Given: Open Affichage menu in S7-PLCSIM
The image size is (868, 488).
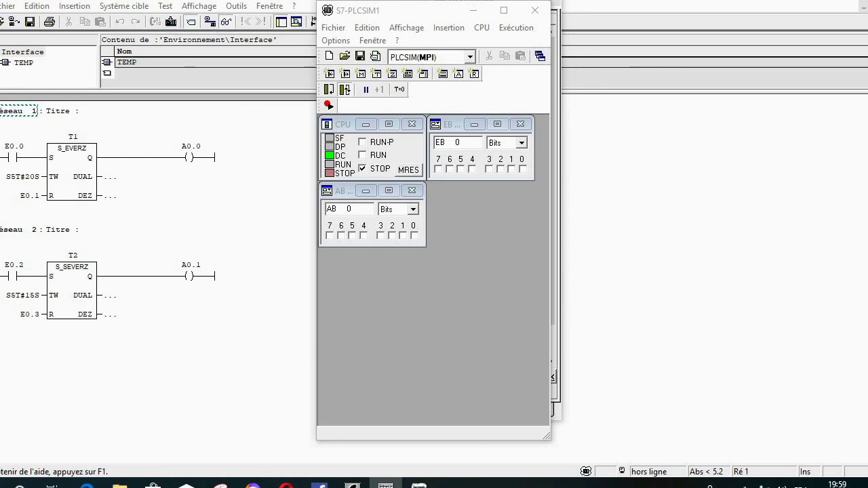Looking at the screenshot, I should [406, 28].
